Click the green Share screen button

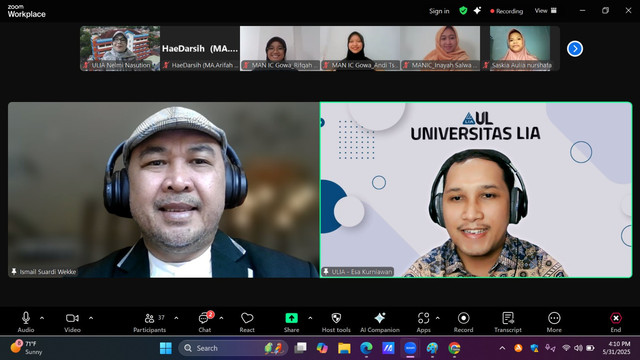click(291, 322)
